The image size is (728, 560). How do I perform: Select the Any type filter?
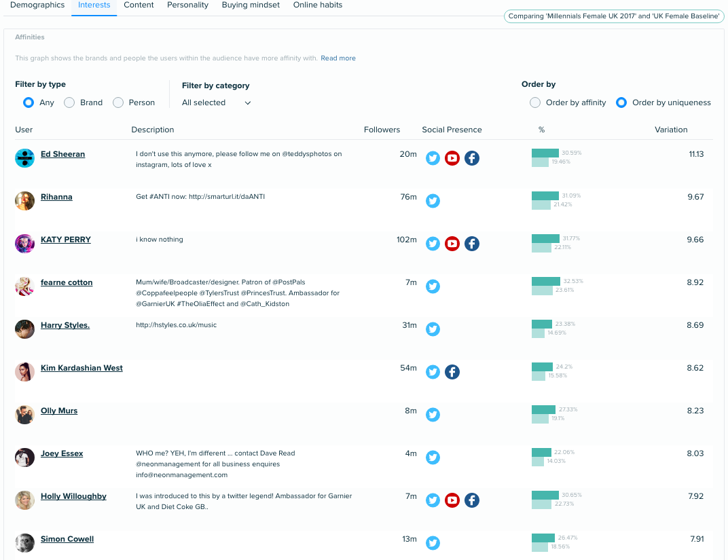(x=29, y=102)
